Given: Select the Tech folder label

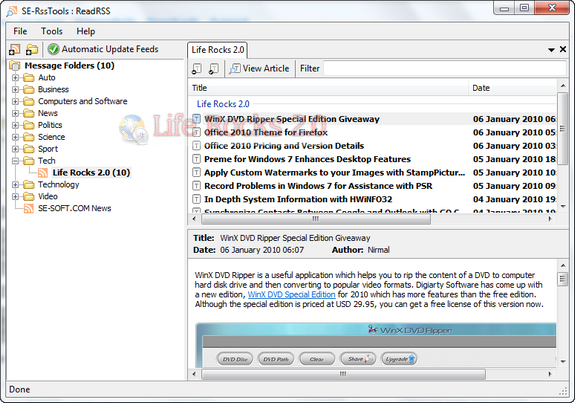Looking at the screenshot, I should pos(47,161).
